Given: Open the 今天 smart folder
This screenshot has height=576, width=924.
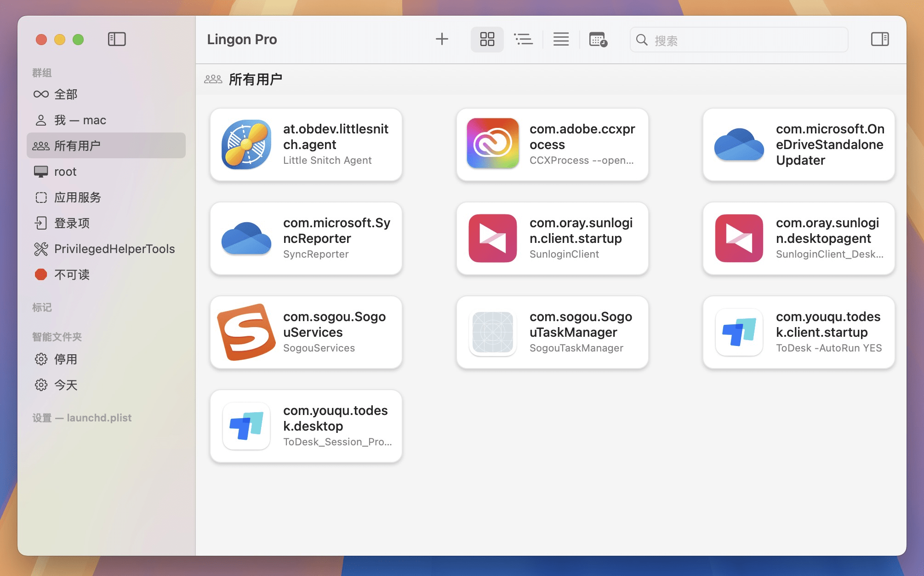Looking at the screenshot, I should coord(66,385).
